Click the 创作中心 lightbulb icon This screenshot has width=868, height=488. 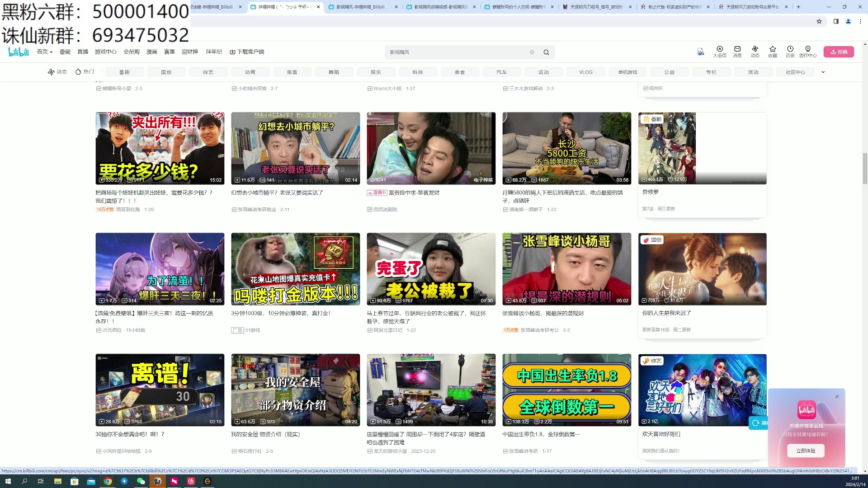[x=807, y=49]
